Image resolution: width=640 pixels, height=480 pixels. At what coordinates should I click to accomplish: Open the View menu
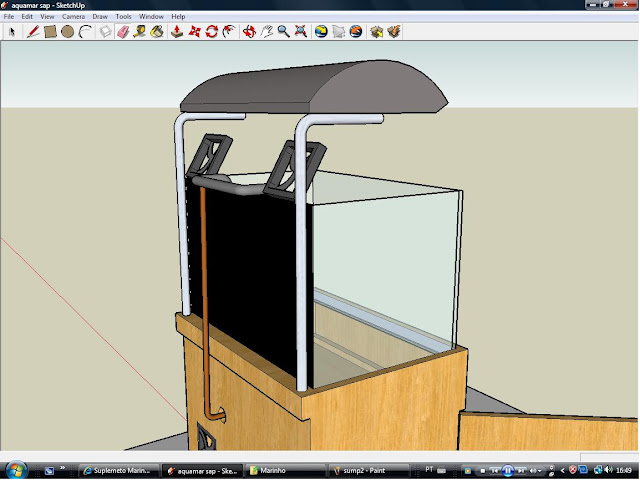click(x=47, y=17)
